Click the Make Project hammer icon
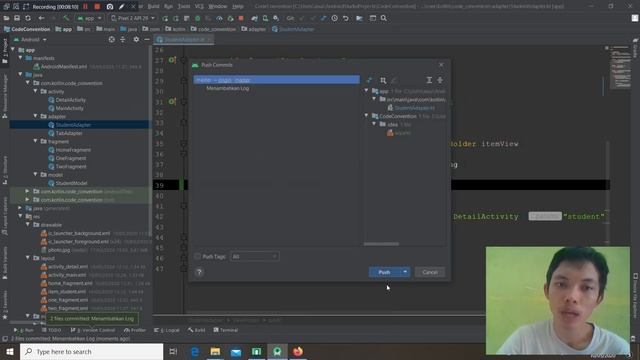The image size is (640, 360). [66, 18]
